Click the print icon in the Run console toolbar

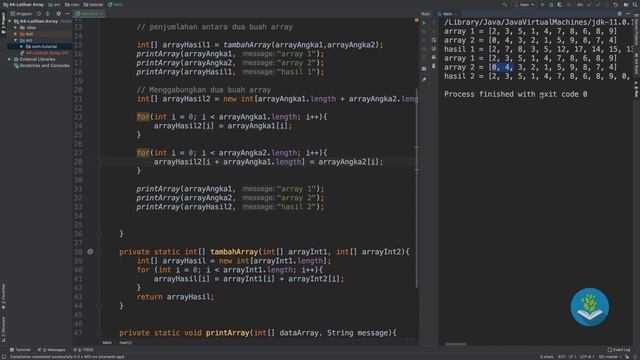click(433, 58)
